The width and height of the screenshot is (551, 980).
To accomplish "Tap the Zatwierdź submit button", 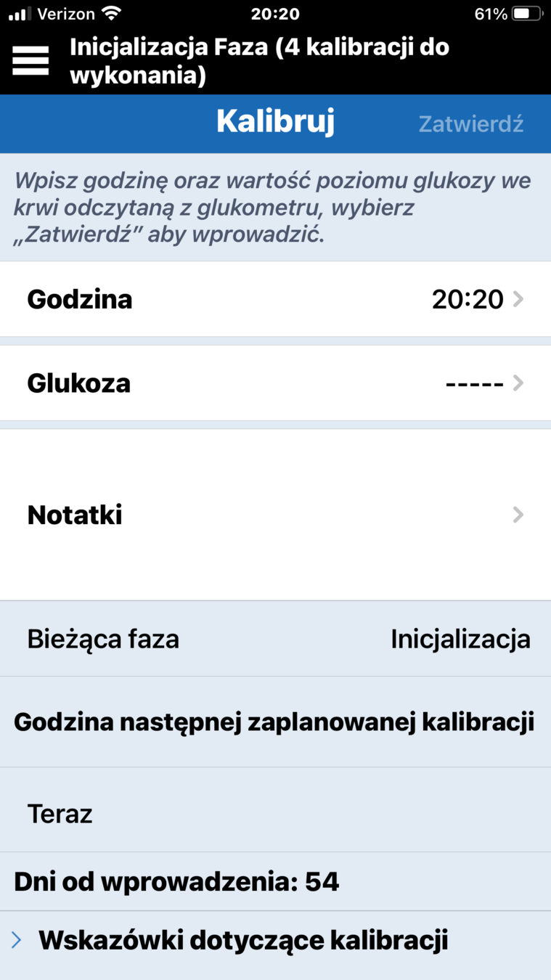I will click(x=470, y=123).
